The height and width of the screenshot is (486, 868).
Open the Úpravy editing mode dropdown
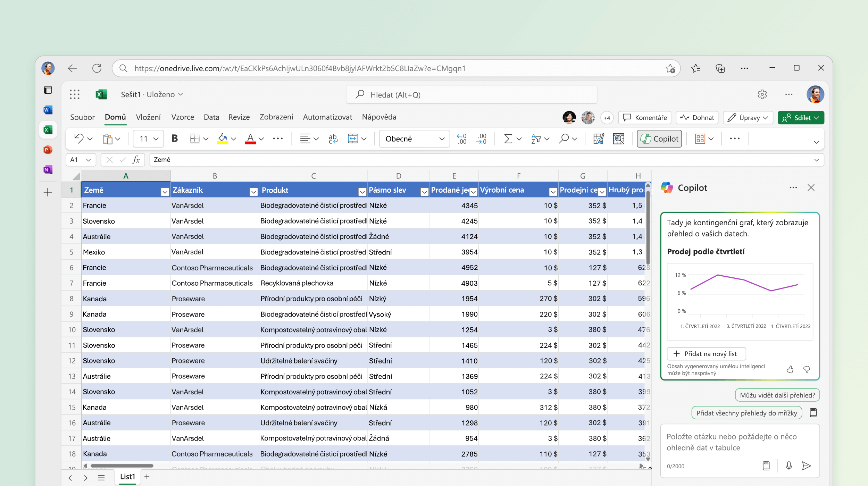click(748, 118)
